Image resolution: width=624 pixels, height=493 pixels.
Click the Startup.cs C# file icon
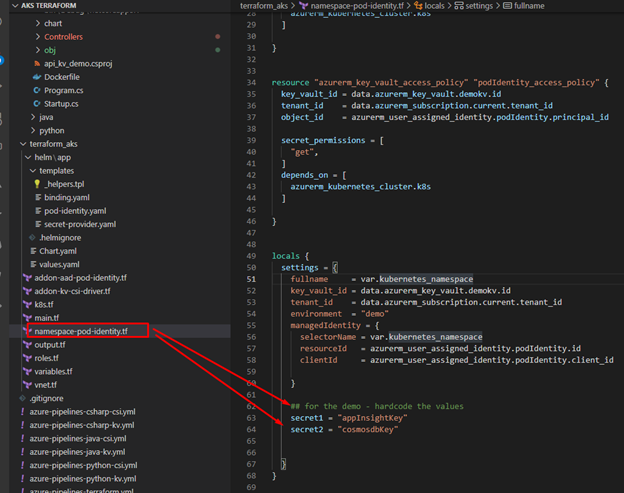coord(37,104)
